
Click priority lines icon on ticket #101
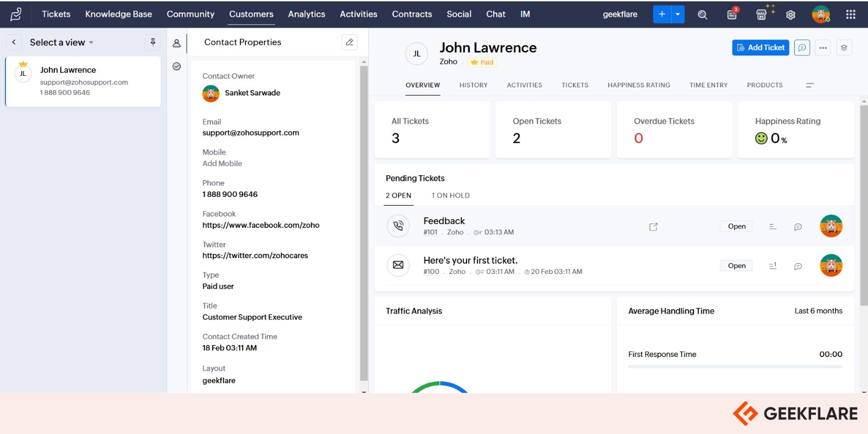773,227
